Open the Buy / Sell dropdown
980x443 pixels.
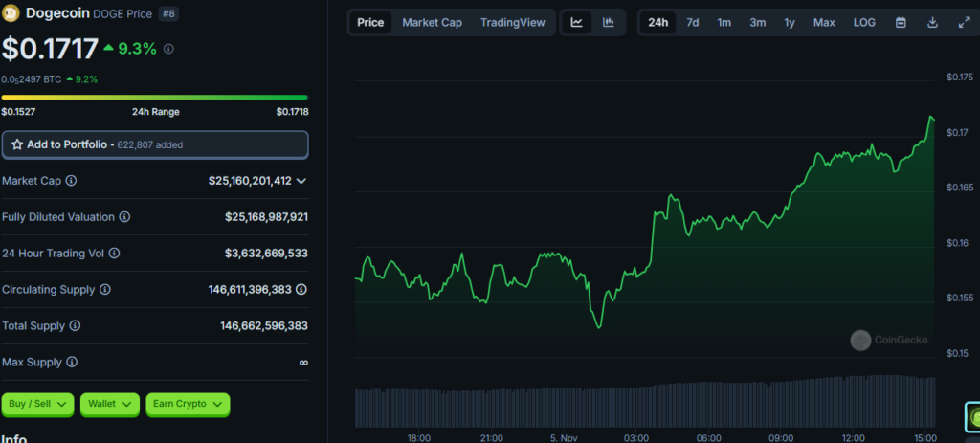tap(37, 404)
